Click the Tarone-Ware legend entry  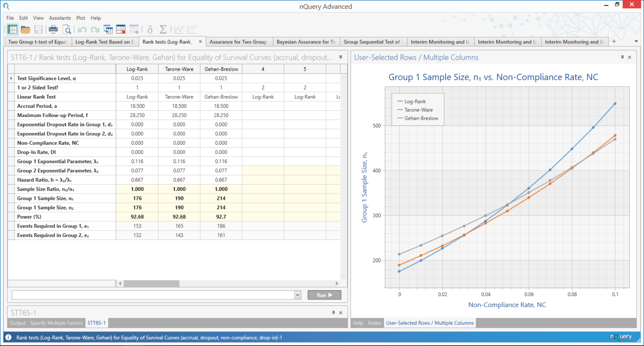[415, 110]
